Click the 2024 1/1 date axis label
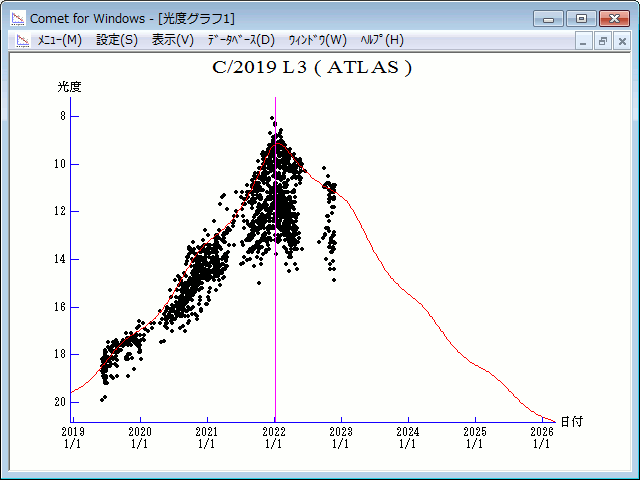This screenshot has height=480, width=640. [x=408, y=437]
